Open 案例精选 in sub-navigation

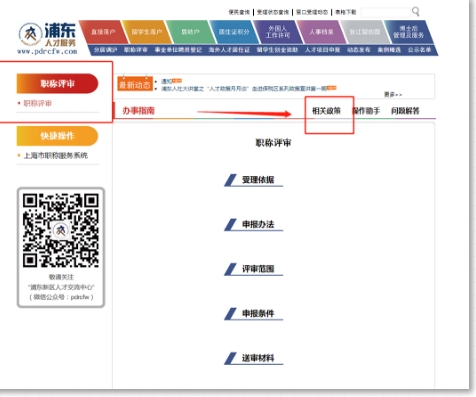389,50
